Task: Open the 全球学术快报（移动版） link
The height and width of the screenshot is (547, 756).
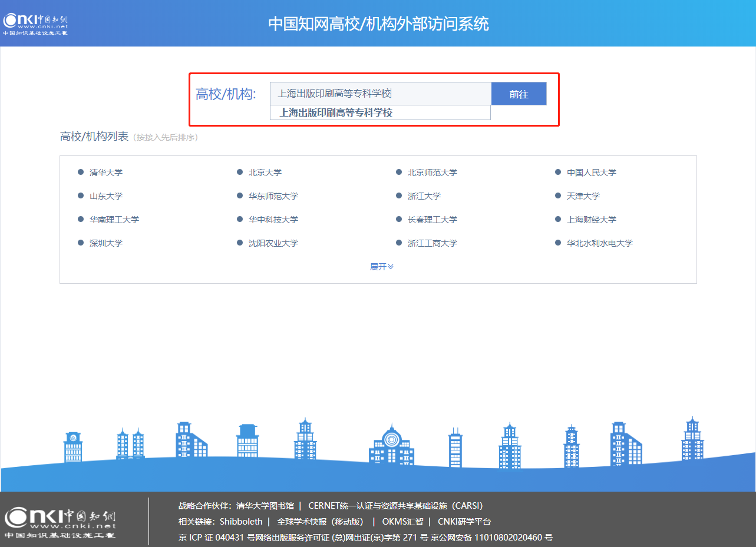Action: (x=321, y=522)
